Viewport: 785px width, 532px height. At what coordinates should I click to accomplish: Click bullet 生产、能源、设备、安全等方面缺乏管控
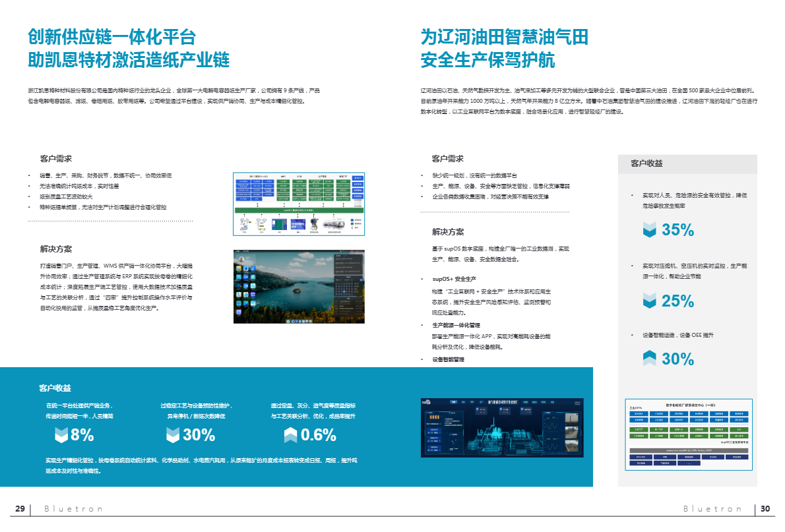click(501, 186)
